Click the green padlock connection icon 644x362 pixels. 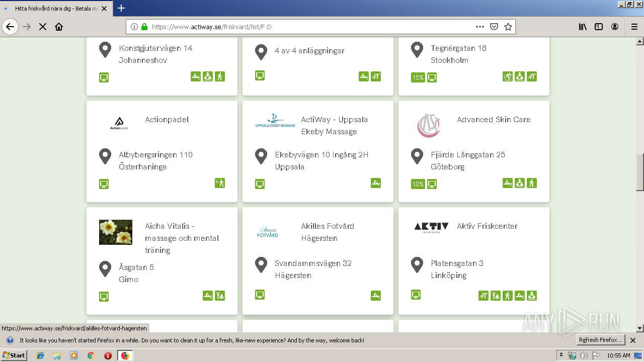tap(144, 27)
